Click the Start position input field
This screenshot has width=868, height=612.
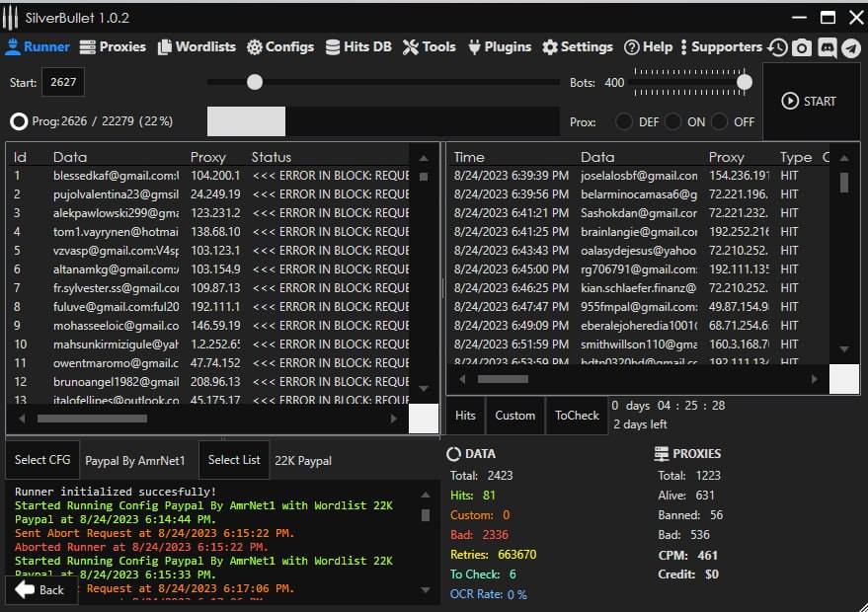click(63, 83)
